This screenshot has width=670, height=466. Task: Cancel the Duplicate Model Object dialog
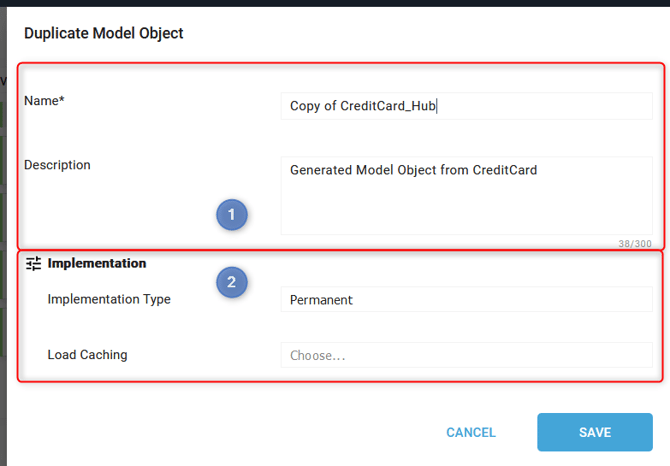pyautogui.click(x=471, y=432)
